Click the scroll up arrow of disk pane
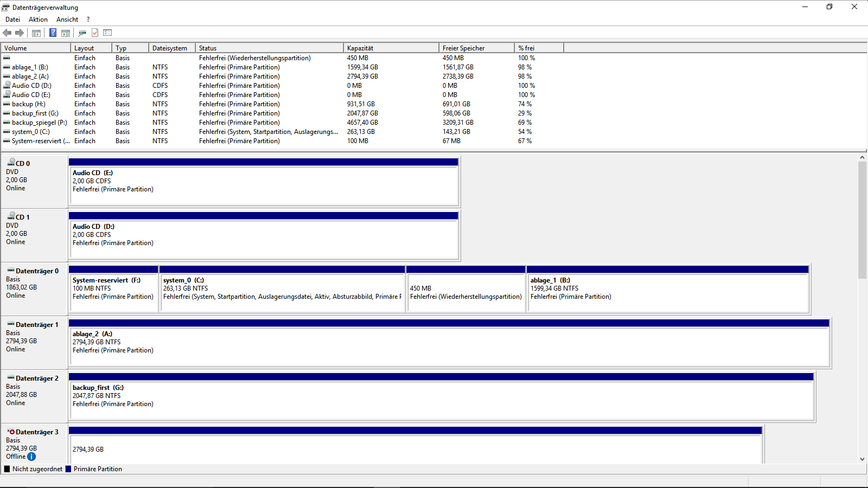The height and width of the screenshot is (488, 868). (863, 157)
